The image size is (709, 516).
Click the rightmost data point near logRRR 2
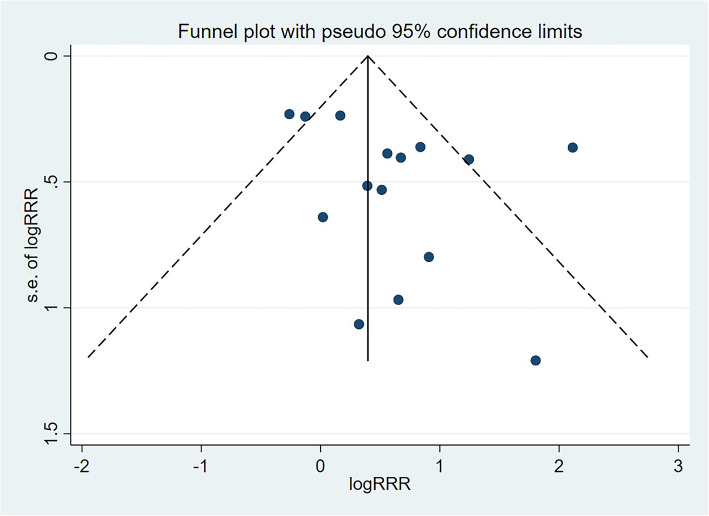(572, 147)
